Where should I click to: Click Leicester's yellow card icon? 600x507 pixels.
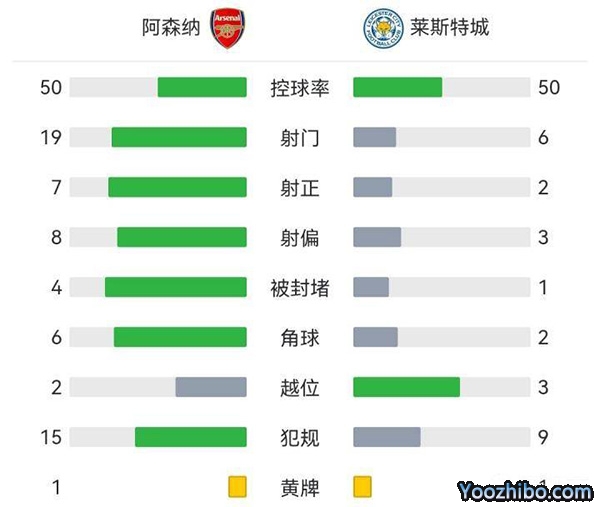(x=362, y=487)
